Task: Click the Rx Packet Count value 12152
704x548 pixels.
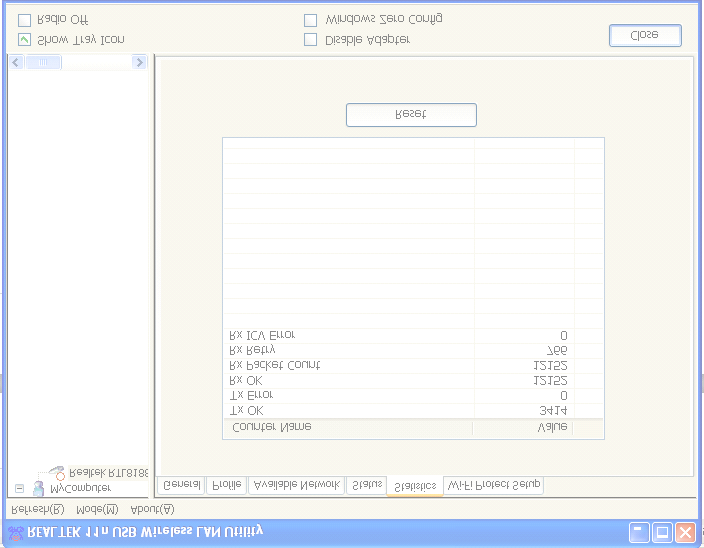Action: point(550,365)
